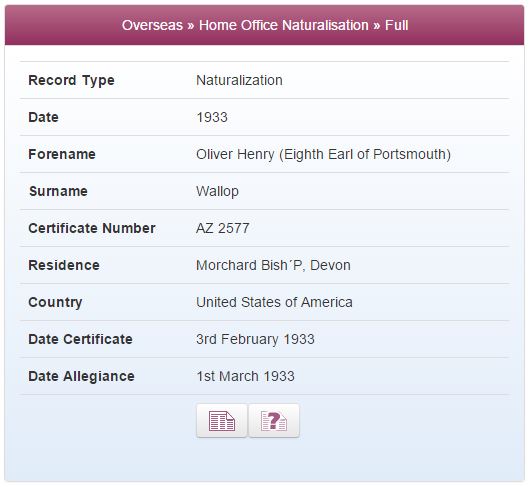Open the record transcription document icon
This screenshot has width=531, height=487.
click(x=222, y=421)
